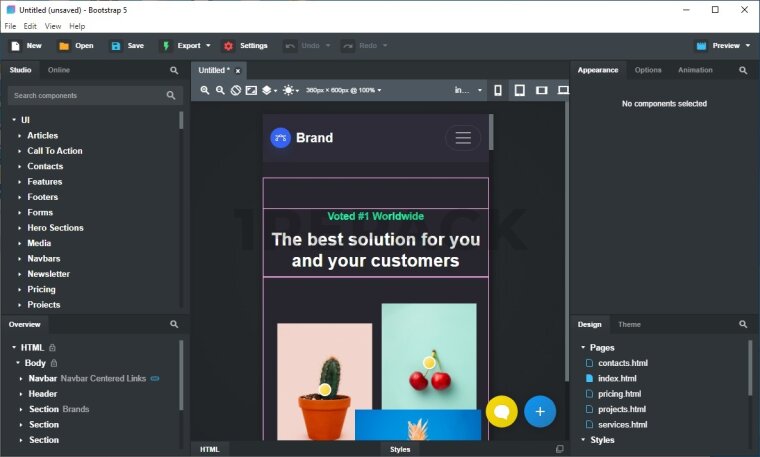Click the blue plus floating button
760x457 pixels.
point(540,411)
